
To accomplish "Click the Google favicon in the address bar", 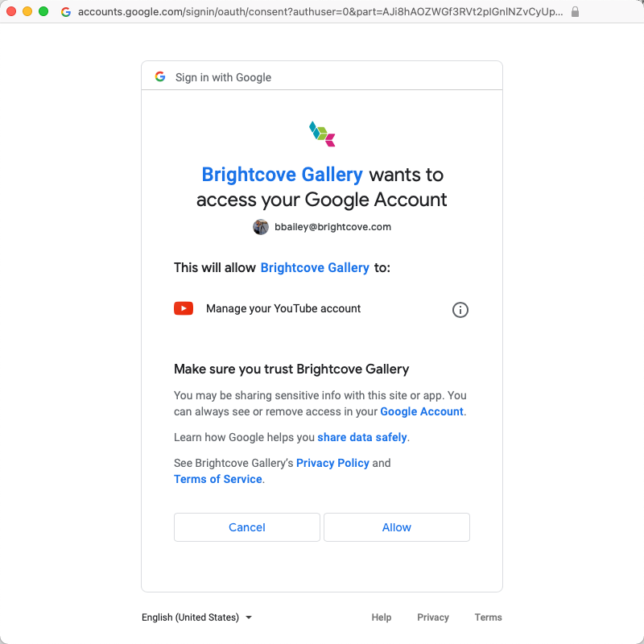I will 66,12.
